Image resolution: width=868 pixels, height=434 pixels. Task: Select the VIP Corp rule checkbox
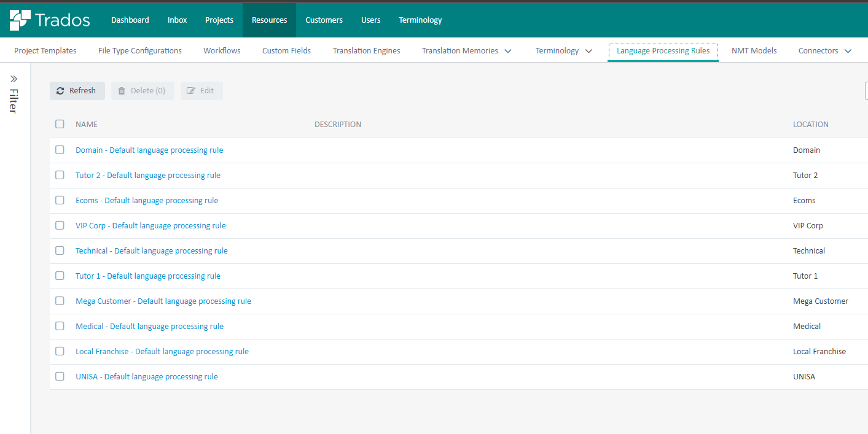[x=60, y=225]
